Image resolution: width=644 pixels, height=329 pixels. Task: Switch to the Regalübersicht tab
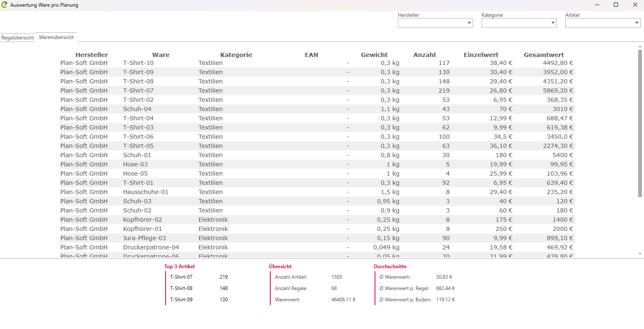(18, 38)
